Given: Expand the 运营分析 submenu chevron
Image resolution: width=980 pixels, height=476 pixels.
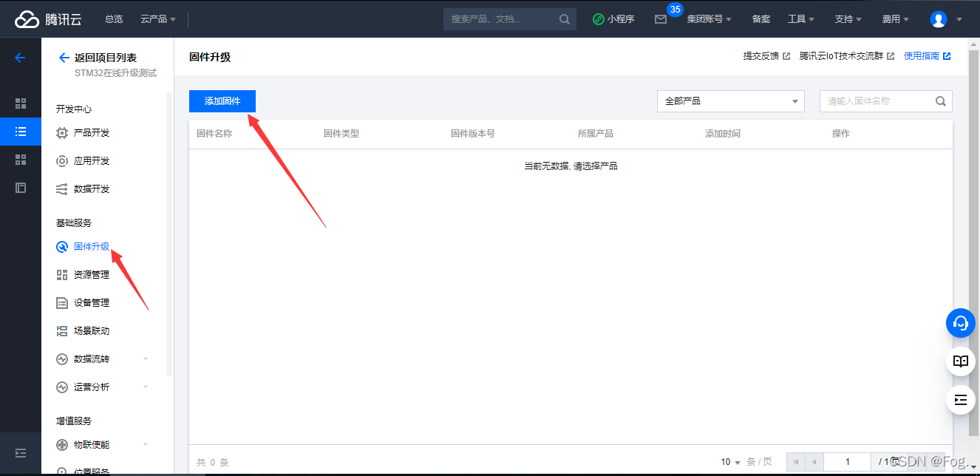Looking at the screenshot, I should [x=146, y=387].
